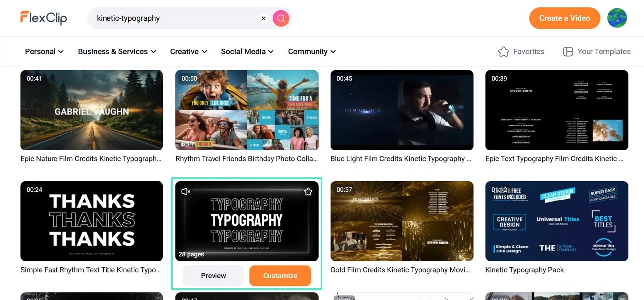Click the 00:39 duration badge
This screenshot has height=300, width=644.
click(499, 78)
